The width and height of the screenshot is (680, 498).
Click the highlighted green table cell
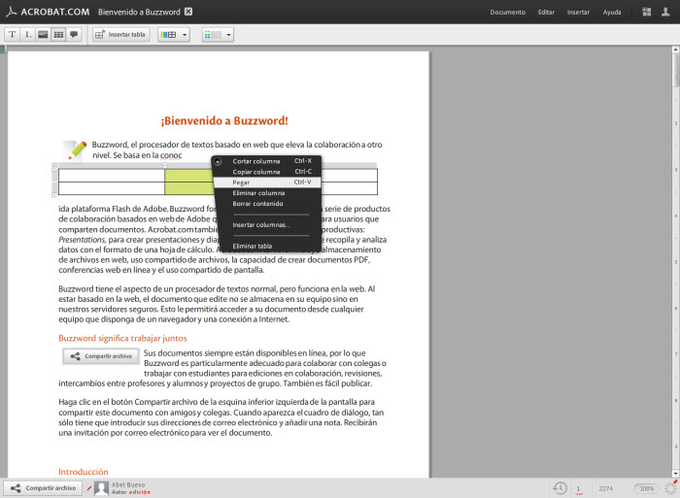[x=189, y=175]
